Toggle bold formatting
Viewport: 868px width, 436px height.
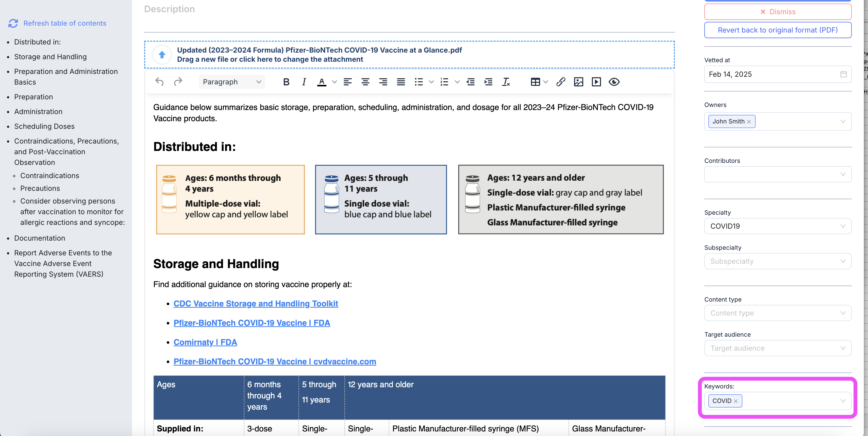(286, 82)
